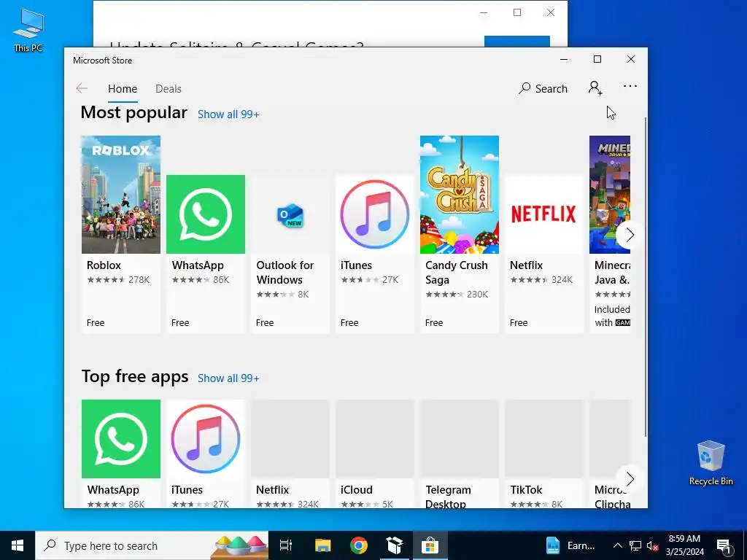
Task: Click the Free price under Roblox
Action: coord(96,322)
